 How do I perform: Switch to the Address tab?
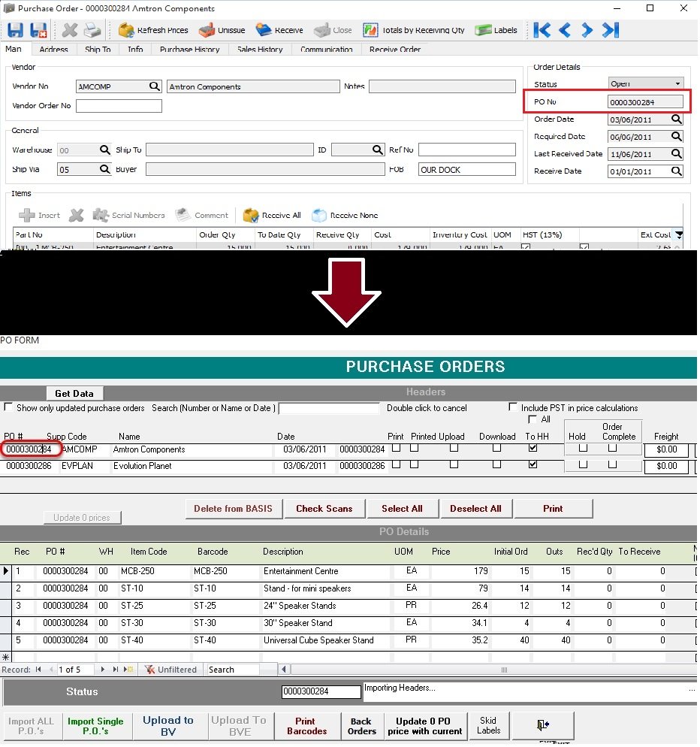(x=53, y=50)
